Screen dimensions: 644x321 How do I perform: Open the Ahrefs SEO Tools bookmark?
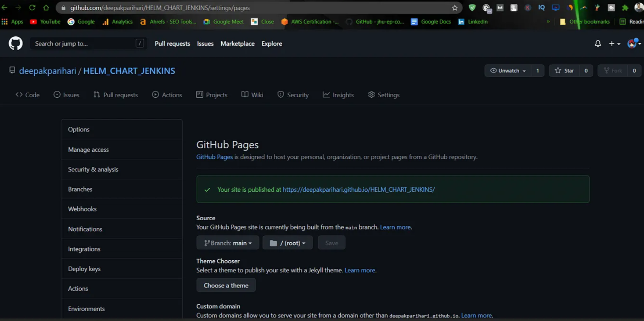pos(168,21)
